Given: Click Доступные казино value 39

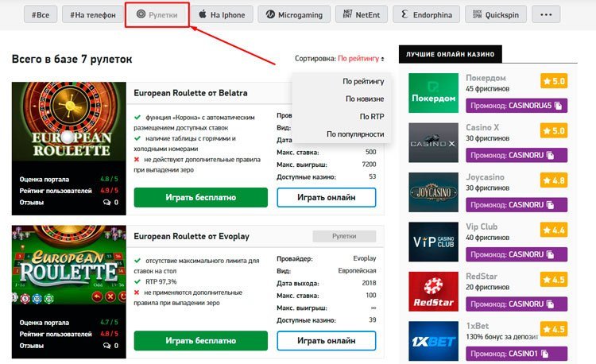Looking at the screenshot, I should pyautogui.click(x=372, y=320).
